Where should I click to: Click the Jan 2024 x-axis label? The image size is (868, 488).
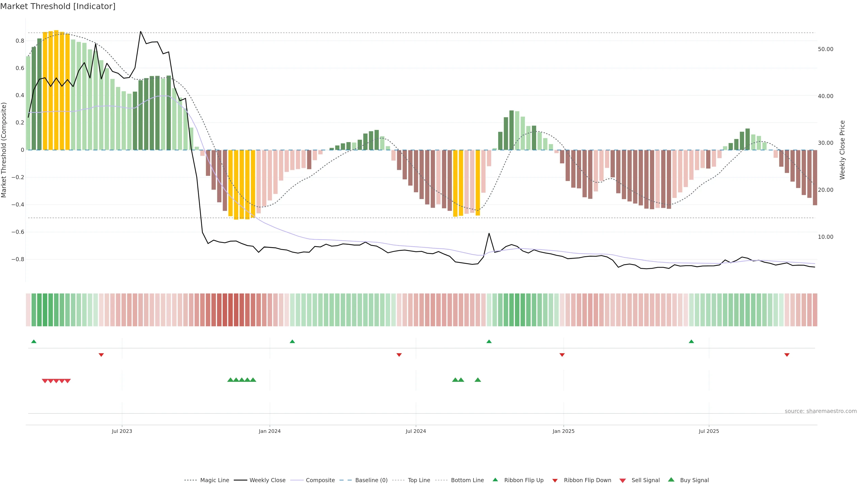tap(270, 431)
